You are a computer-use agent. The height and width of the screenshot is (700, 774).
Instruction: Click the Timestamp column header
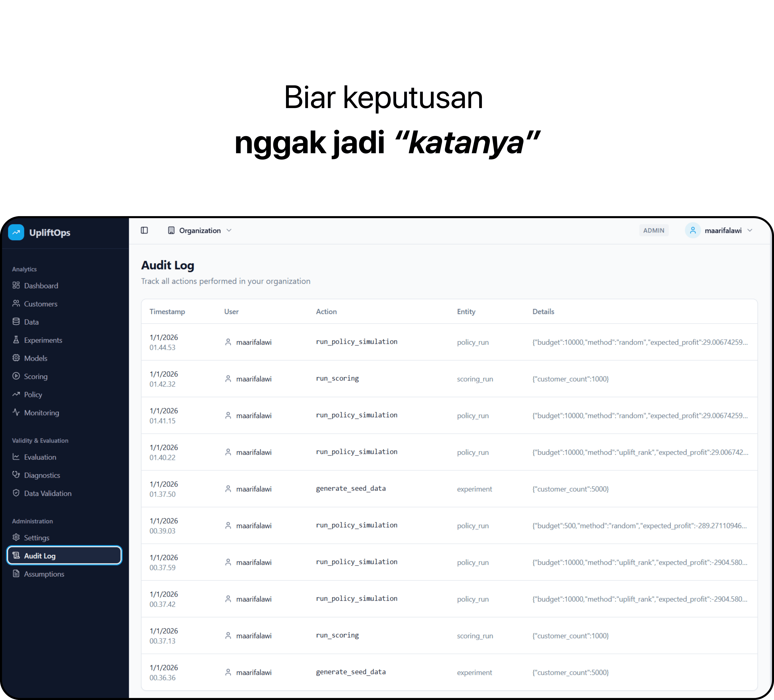[167, 311]
